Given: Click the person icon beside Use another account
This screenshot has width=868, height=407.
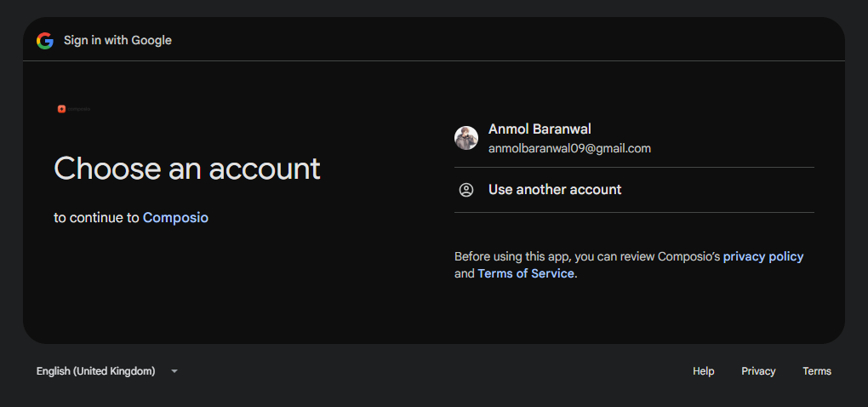Looking at the screenshot, I should tap(466, 190).
